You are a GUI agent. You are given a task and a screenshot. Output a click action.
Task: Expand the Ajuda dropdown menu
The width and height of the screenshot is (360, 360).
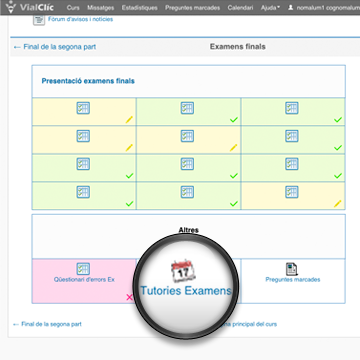click(270, 8)
